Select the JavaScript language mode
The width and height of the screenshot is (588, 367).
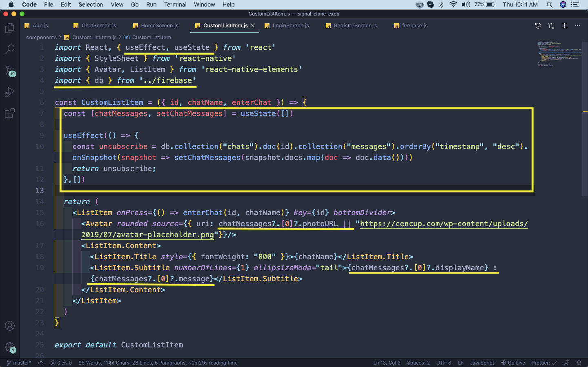482,363
